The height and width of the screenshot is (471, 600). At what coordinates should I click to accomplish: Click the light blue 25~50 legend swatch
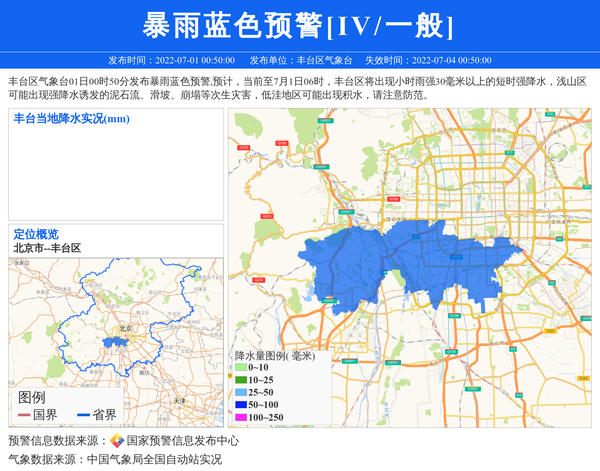pos(240,393)
